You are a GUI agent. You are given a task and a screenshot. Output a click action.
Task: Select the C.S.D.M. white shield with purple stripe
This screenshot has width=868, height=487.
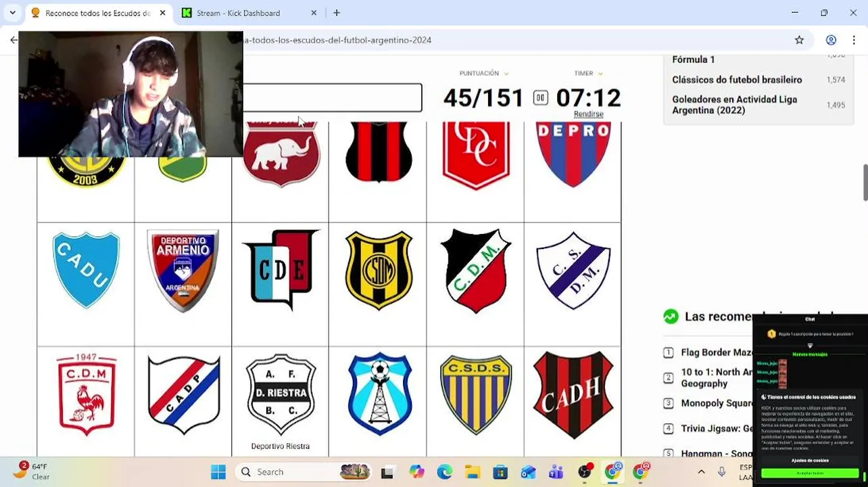pyautogui.click(x=573, y=270)
